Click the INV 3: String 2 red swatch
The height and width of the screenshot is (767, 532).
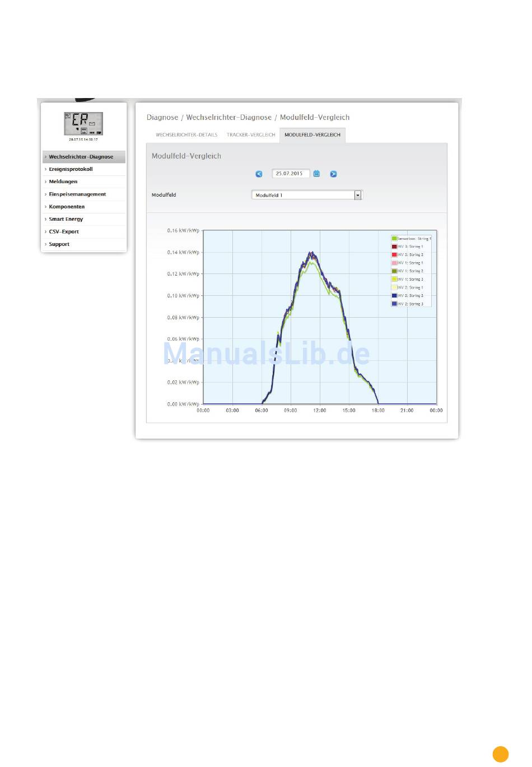coord(394,255)
